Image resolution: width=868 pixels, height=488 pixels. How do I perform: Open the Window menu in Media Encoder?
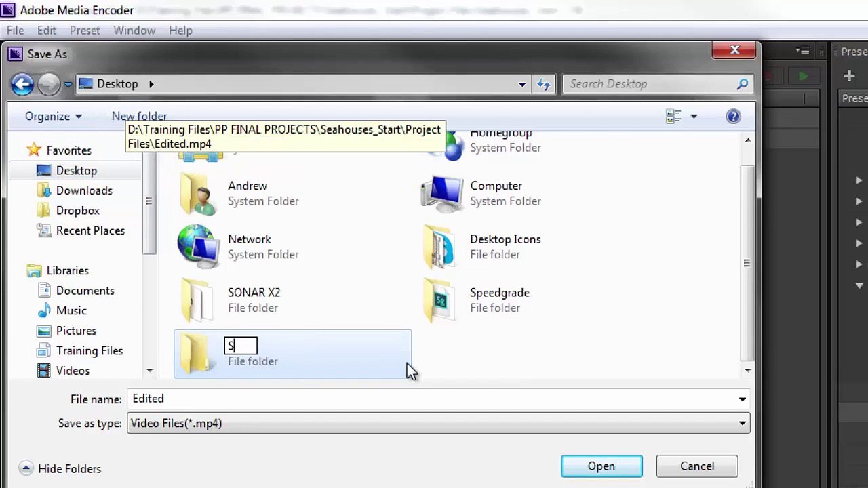click(134, 30)
